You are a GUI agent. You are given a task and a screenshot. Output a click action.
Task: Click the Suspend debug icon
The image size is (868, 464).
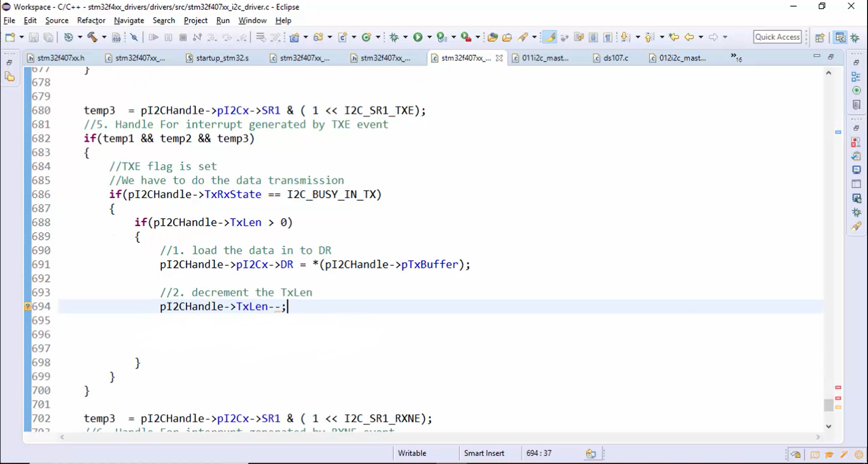168,37
